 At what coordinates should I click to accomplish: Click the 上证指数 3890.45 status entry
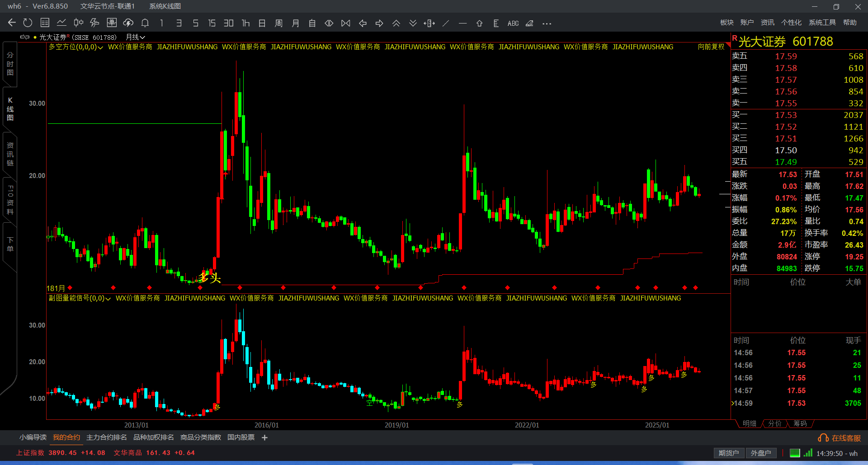61,453
